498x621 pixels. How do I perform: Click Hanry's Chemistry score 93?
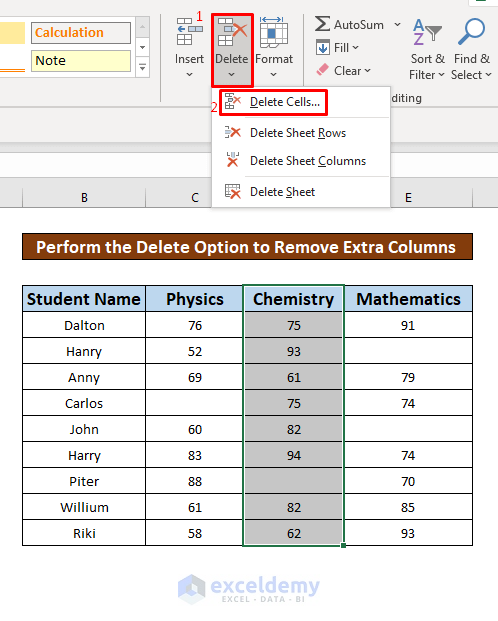point(294,351)
